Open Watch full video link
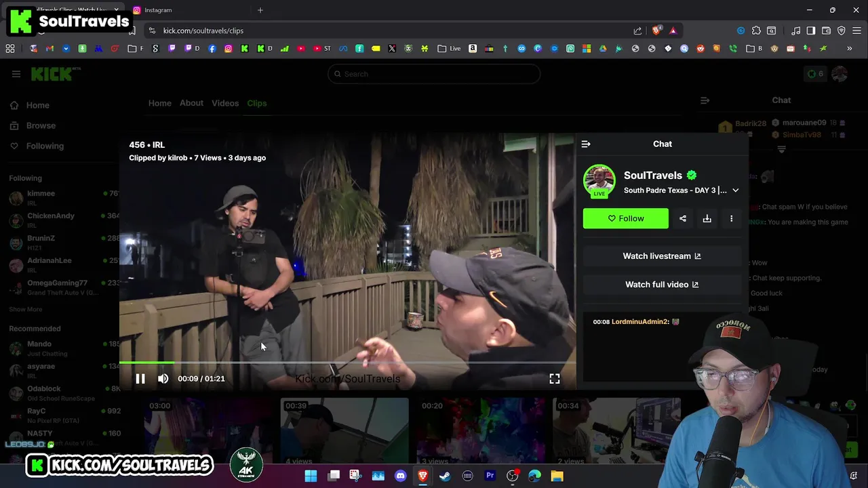 (662, 285)
